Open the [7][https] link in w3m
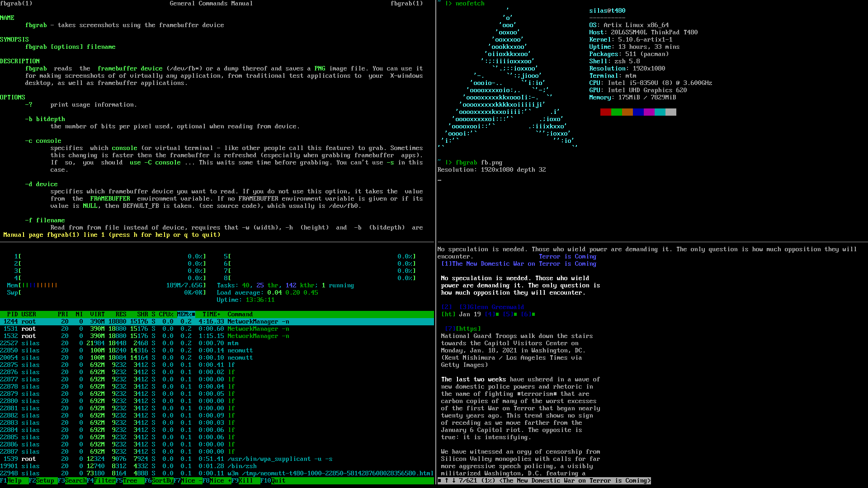This screenshot has height=488, width=868. [463, 328]
